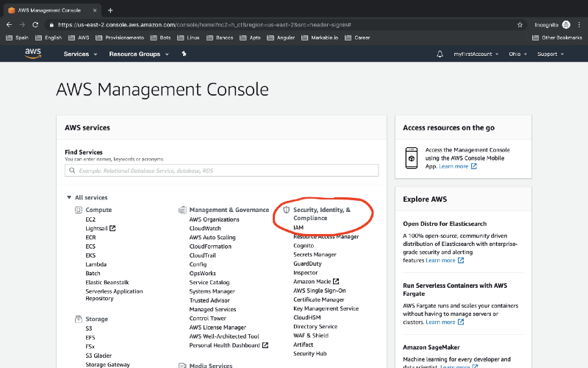Viewport: 588px width, 368px height.
Task: Bookmark this page with the star icon
Action: 520,25
